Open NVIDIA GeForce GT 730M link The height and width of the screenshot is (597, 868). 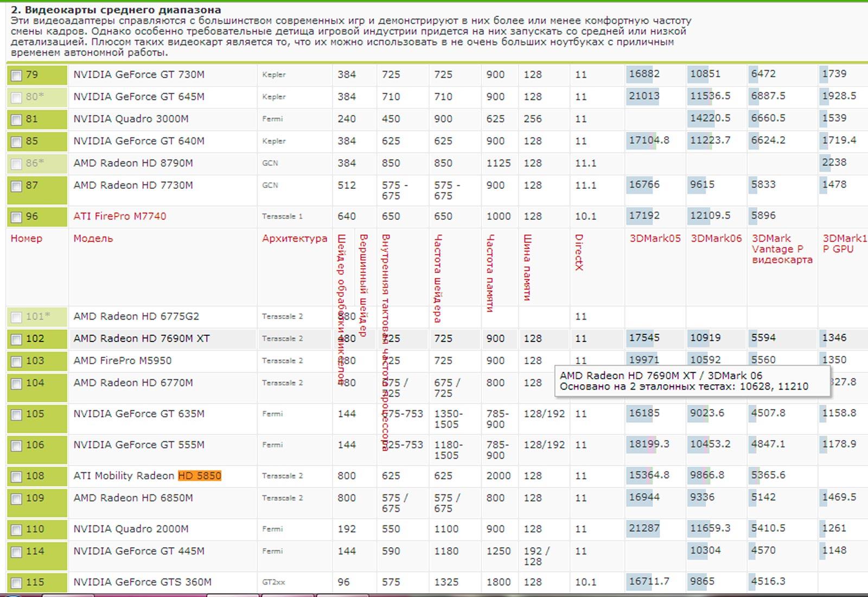(139, 74)
